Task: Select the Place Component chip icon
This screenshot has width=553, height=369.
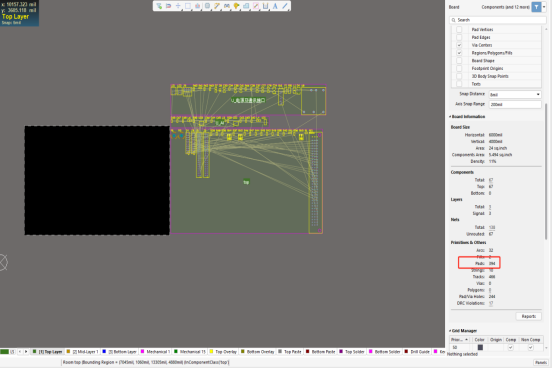Action: (x=207, y=6)
